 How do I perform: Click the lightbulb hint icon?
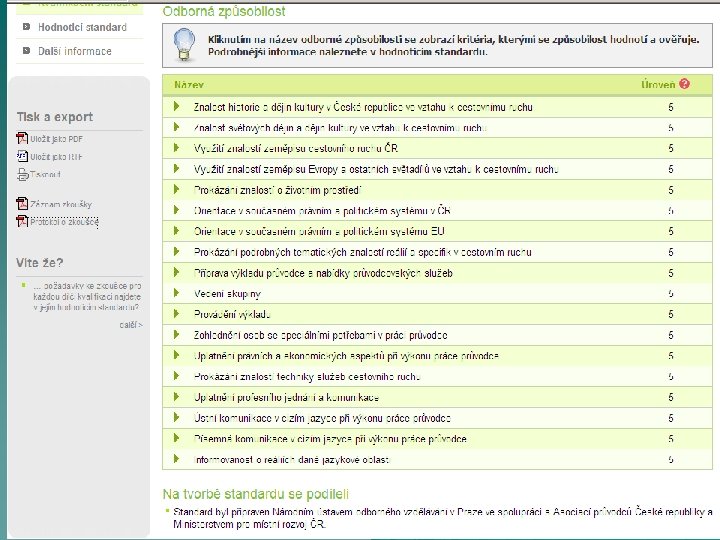(184, 45)
